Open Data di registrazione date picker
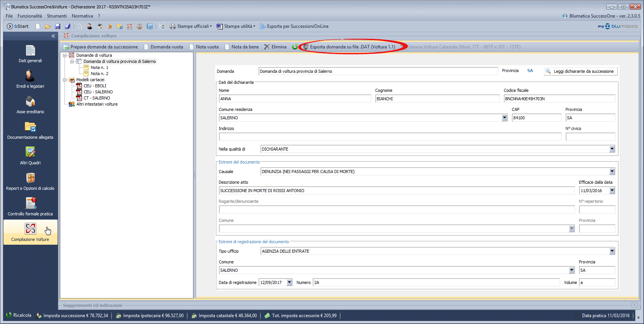This screenshot has height=324, width=644. 289,282
